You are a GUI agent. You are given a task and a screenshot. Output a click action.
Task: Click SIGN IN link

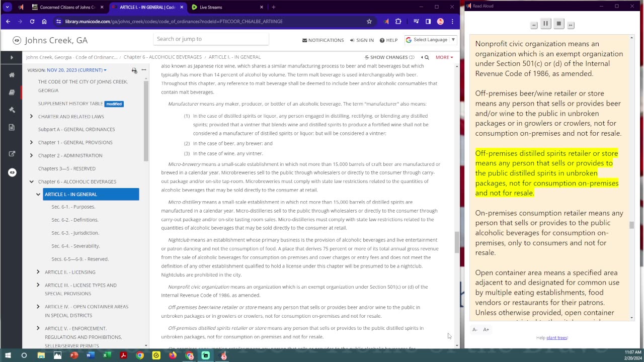coord(362,40)
